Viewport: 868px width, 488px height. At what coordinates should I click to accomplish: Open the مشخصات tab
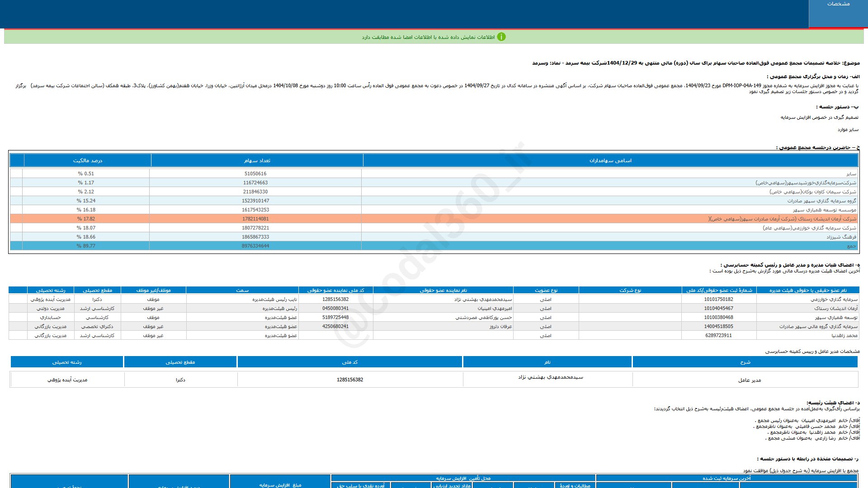pos(838,4)
